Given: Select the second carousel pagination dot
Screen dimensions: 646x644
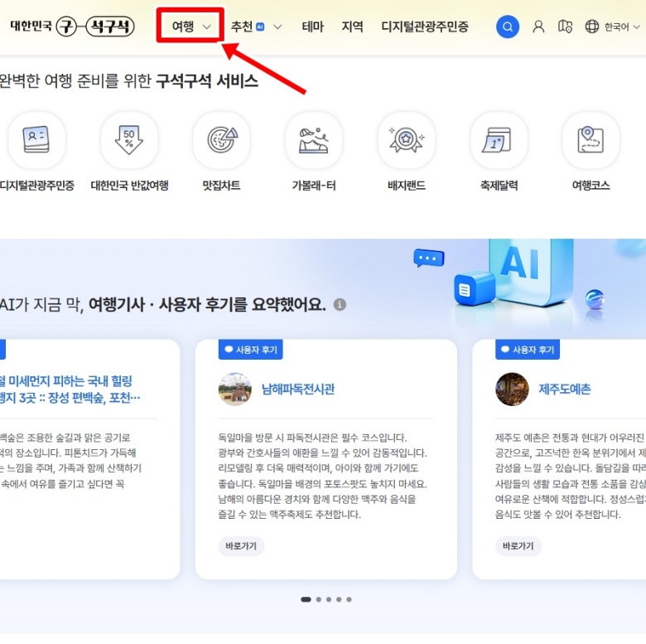Looking at the screenshot, I should tap(319, 599).
